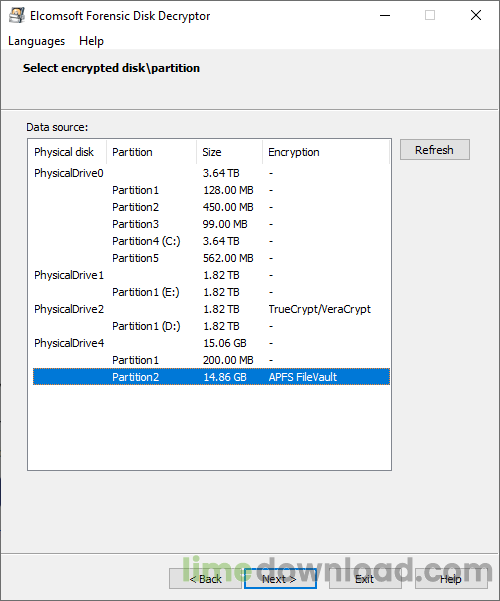Select Partition1 (E:) entry

211,292
